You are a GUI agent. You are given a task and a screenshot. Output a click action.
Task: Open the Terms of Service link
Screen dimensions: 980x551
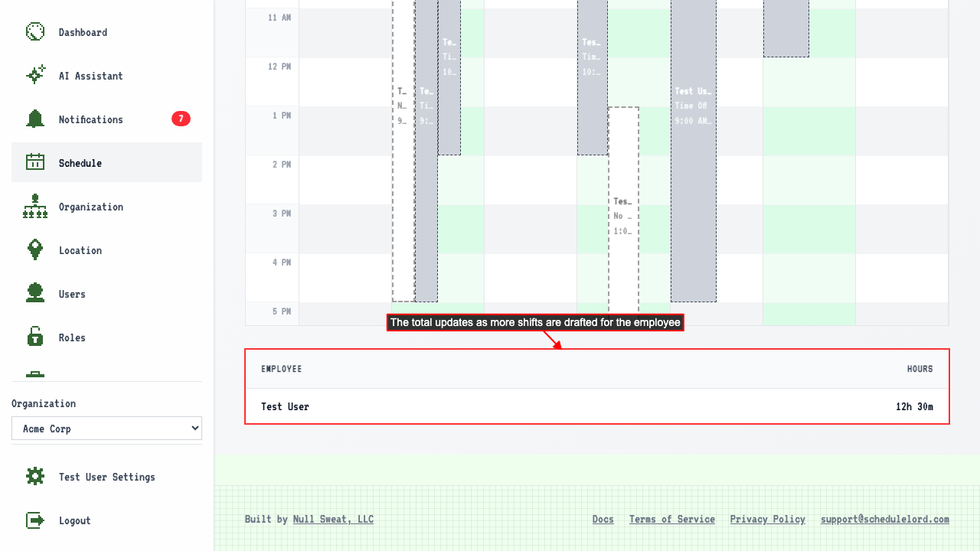pos(672,519)
